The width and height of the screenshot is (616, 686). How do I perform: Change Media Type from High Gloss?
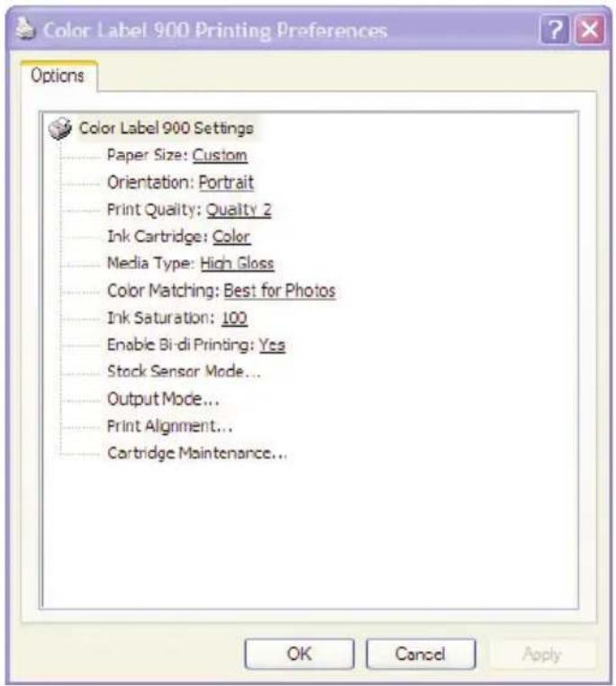[x=237, y=264]
